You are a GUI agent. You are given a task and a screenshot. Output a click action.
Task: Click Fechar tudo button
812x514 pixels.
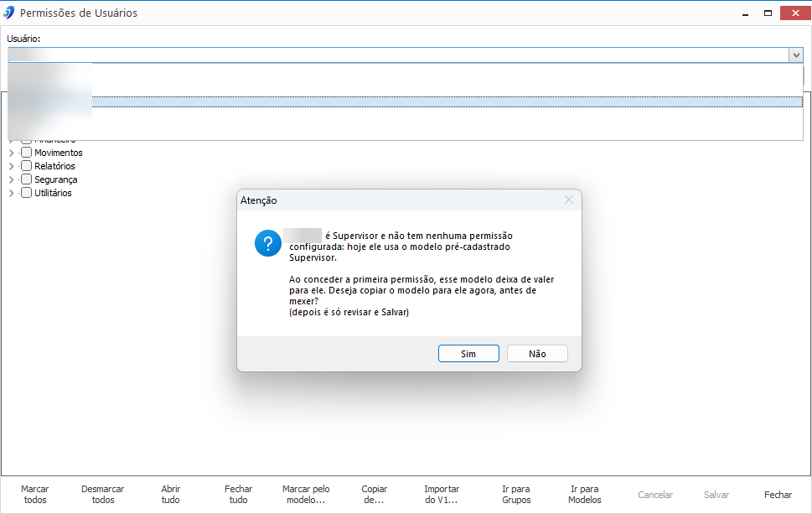pyautogui.click(x=238, y=495)
